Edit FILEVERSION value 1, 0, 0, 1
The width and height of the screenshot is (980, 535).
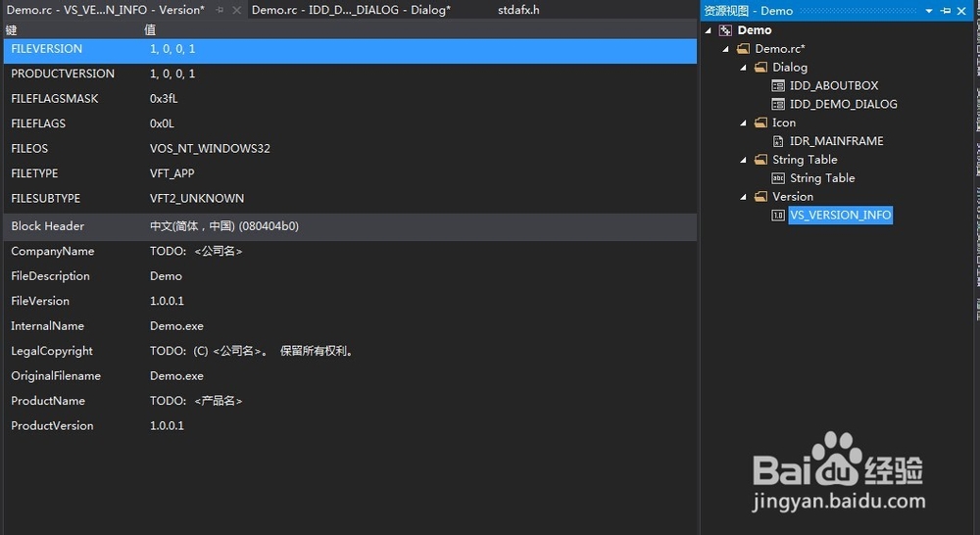point(172,49)
